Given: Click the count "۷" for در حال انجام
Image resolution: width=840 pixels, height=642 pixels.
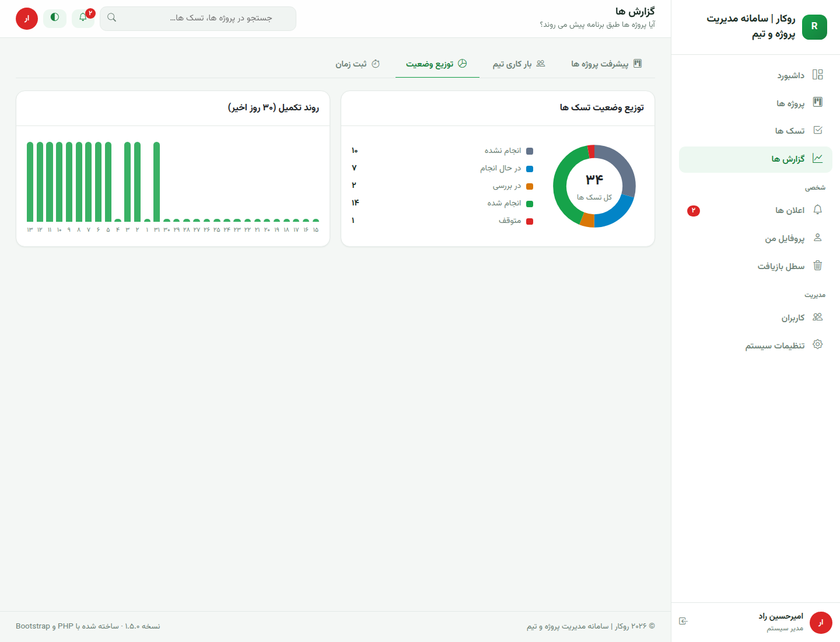Looking at the screenshot, I should tap(354, 168).
